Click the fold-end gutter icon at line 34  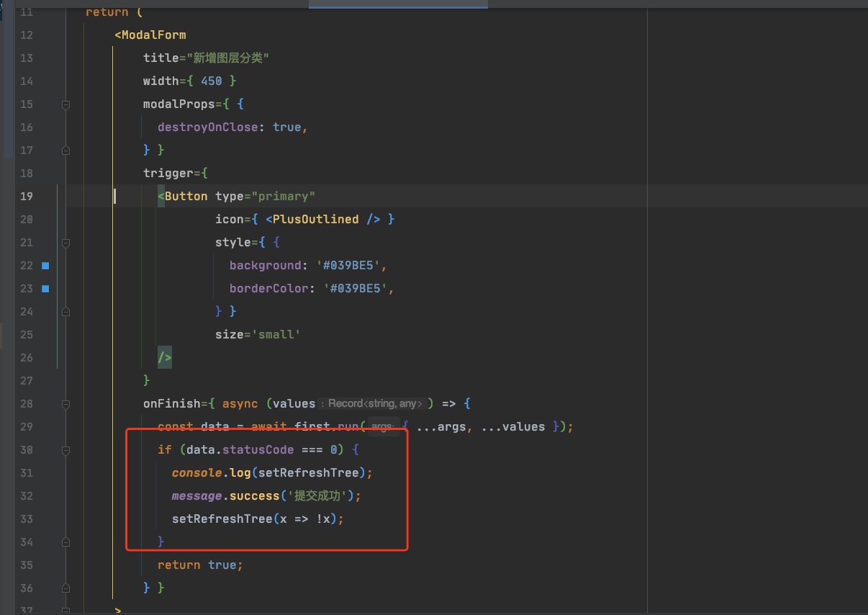65,542
